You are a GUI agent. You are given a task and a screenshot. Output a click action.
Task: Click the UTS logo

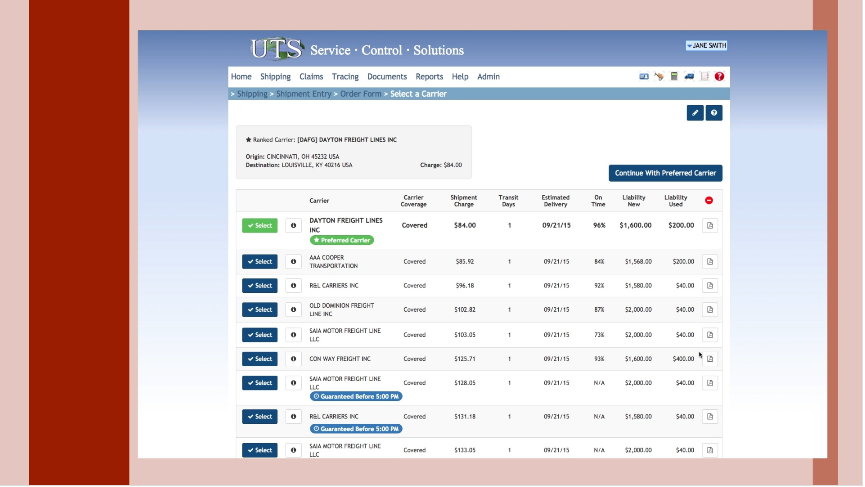click(x=277, y=49)
